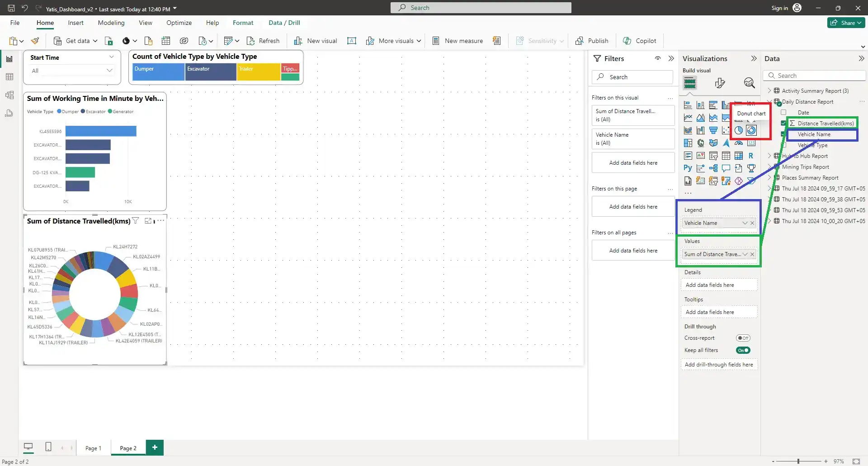Switch to Table view in left sidebar
This screenshot has height=466, width=868.
tap(9, 77)
